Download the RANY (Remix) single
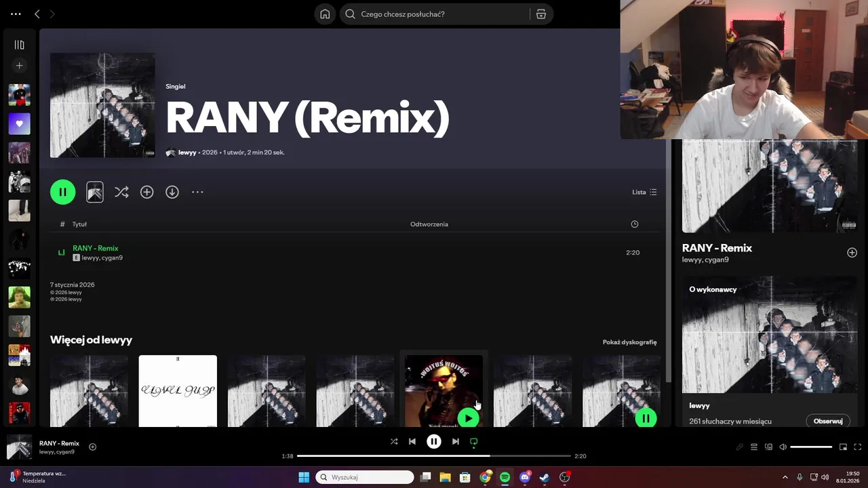The width and height of the screenshot is (868, 488). click(x=172, y=192)
